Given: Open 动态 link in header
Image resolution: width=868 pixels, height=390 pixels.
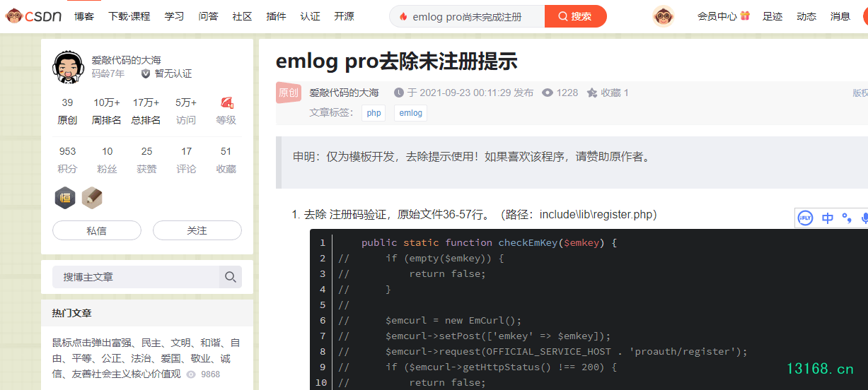Looking at the screenshot, I should pos(806,16).
